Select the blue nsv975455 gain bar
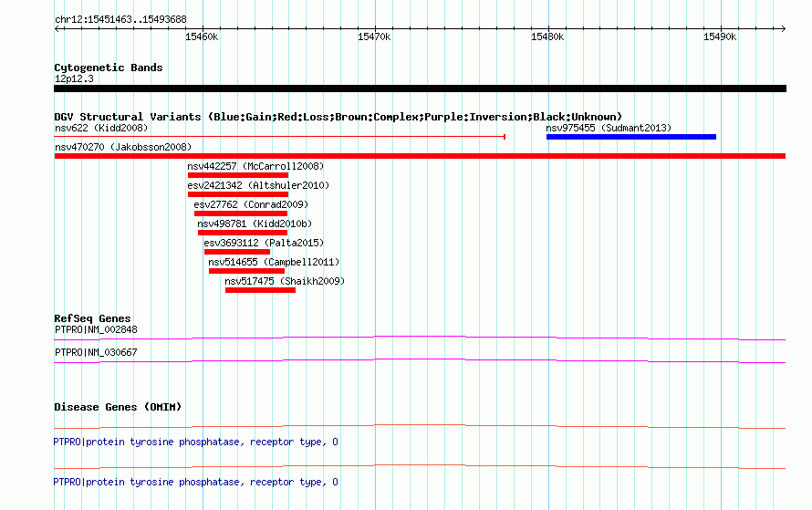The height and width of the screenshot is (510, 812). click(x=630, y=137)
